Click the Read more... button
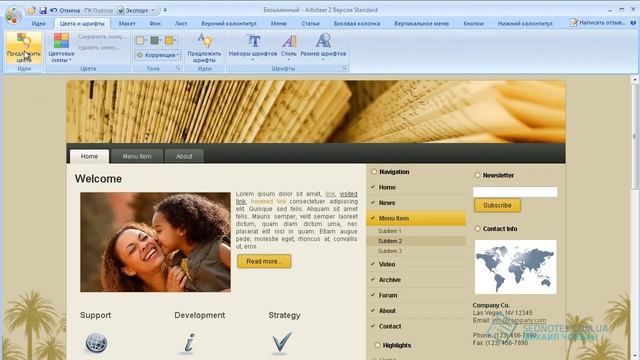This screenshot has height=360, width=640. point(264,261)
